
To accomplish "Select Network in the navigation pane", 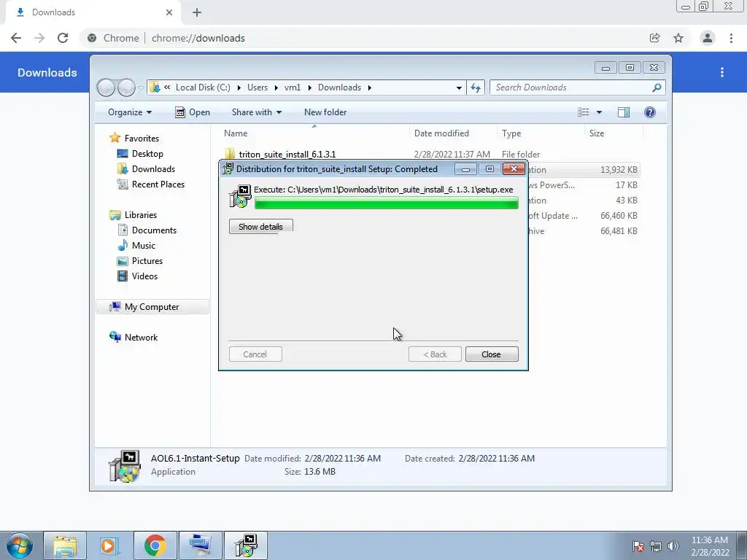I will (141, 337).
